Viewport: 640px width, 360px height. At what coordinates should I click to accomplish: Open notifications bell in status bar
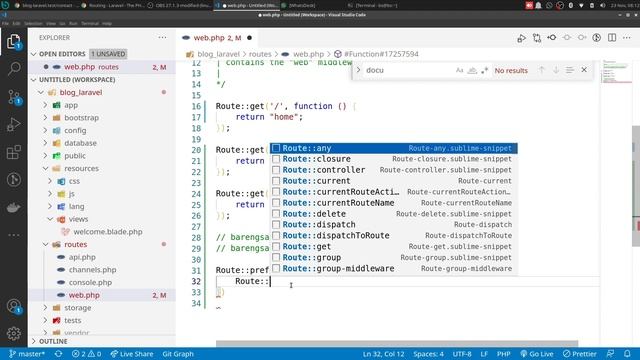[627, 354]
